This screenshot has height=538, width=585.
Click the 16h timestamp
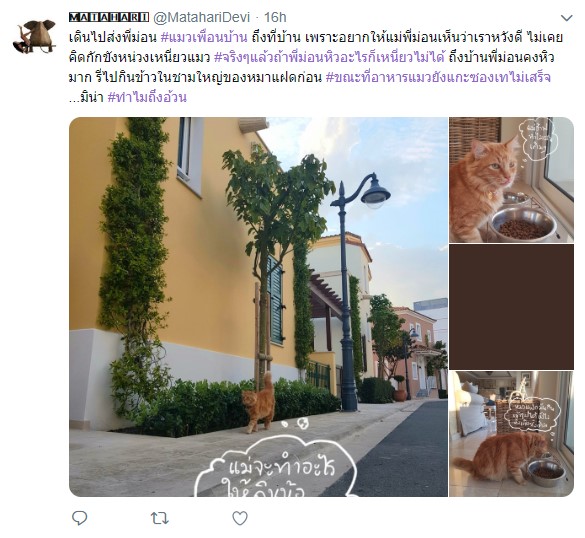click(x=275, y=17)
